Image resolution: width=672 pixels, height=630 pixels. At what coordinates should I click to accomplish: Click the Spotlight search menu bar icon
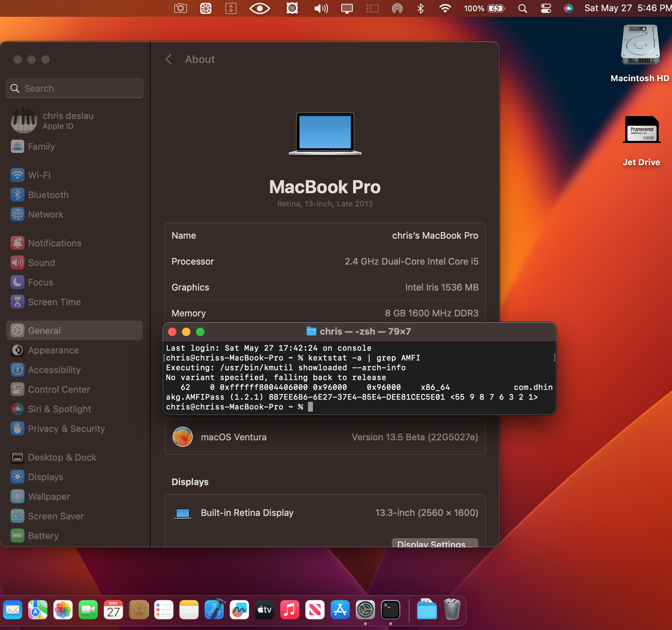click(522, 8)
